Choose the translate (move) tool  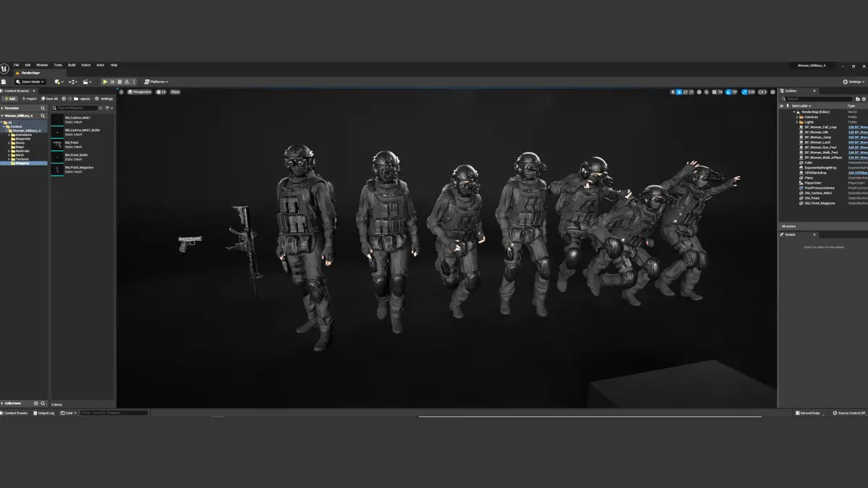678,92
